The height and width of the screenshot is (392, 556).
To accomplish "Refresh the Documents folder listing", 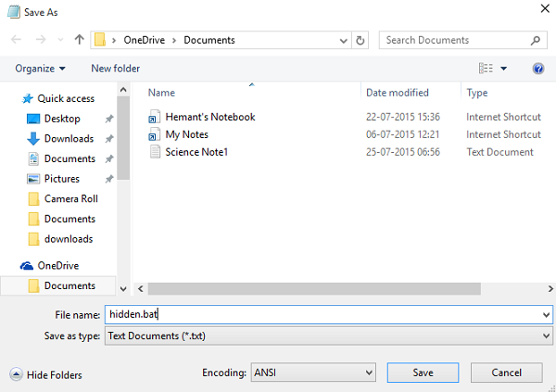I will (360, 41).
